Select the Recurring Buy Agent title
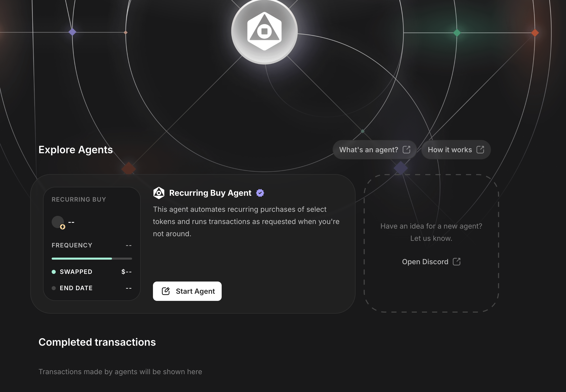 coord(210,193)
